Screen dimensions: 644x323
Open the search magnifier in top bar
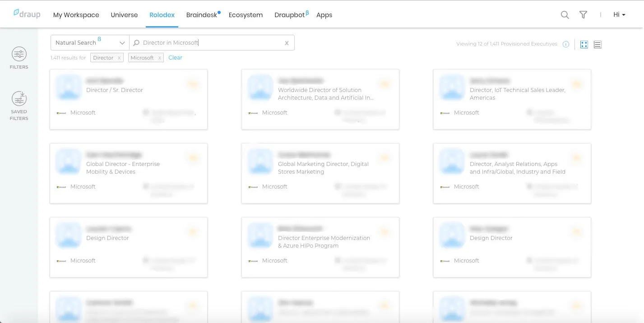coord(565,15)
